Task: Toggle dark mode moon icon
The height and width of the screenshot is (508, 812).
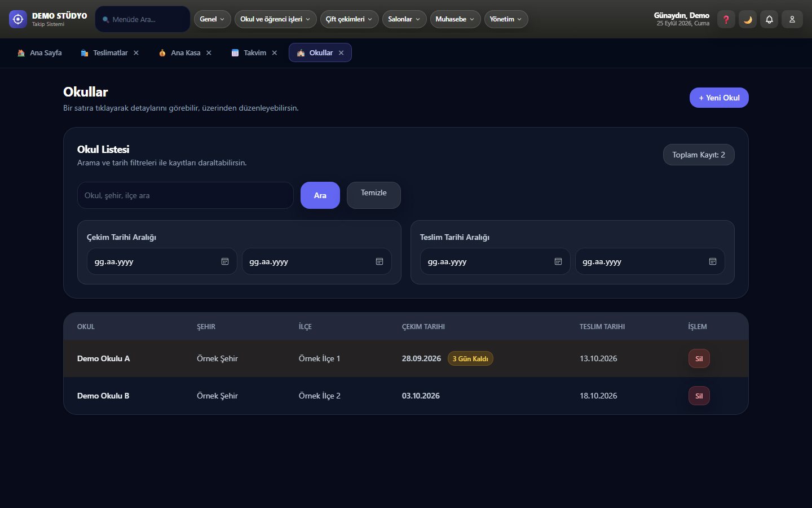Action: point(748,19)
